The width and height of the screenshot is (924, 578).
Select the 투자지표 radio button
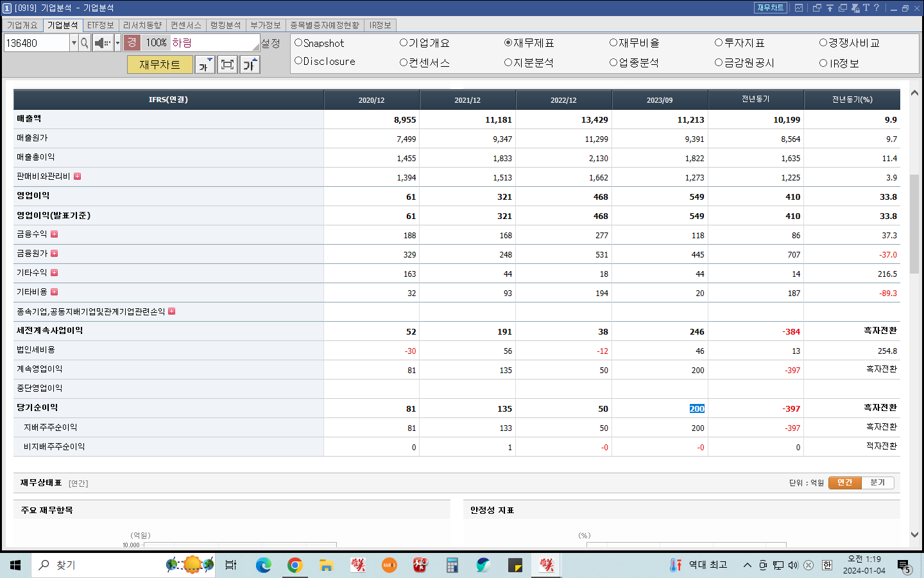click(x=719, y=42)
